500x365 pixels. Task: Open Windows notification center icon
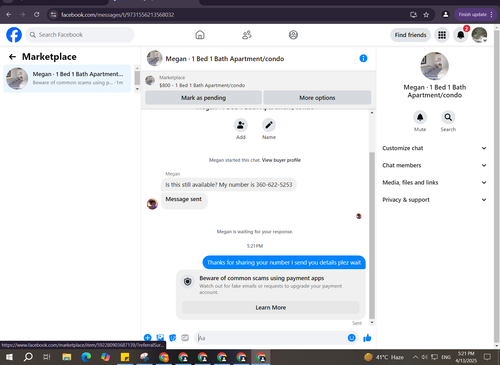tap(487, 357)
